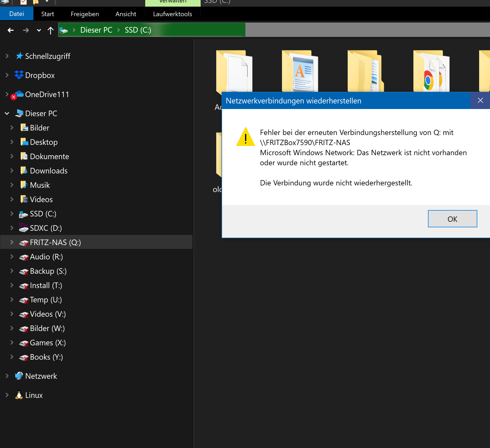Close the Netzwerkverbindungen wiederherstellen dialog
The width and height of the screenshot is (490, 448).
pos(480,101)
